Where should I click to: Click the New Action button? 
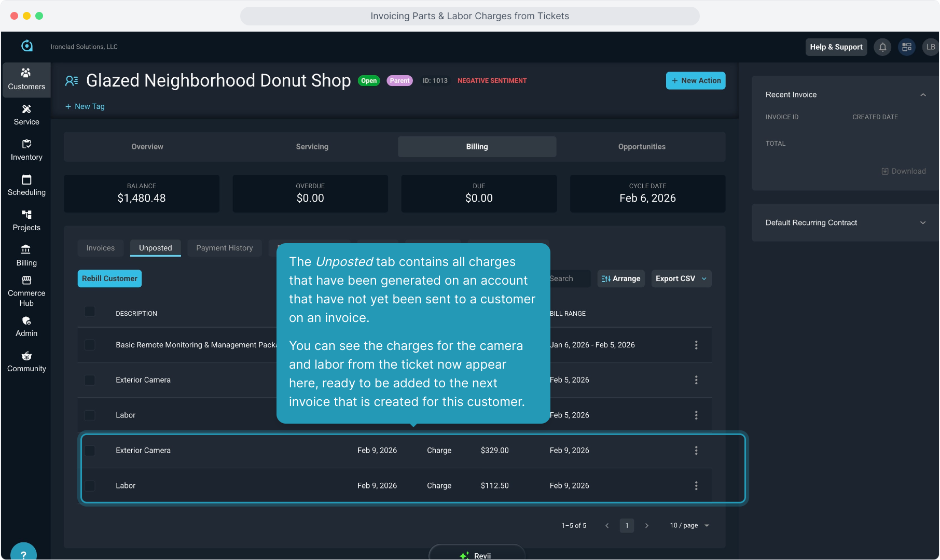[695, 81]
